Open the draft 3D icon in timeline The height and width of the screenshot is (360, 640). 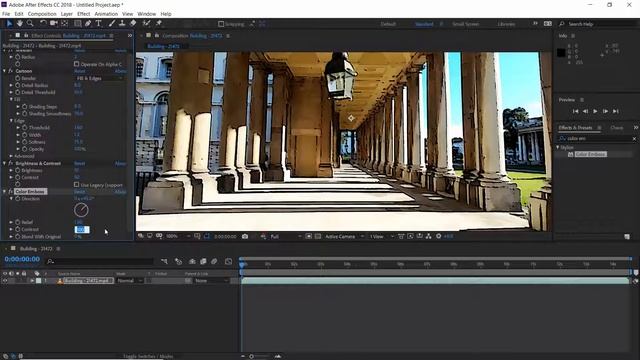click(x=178, y=261)
